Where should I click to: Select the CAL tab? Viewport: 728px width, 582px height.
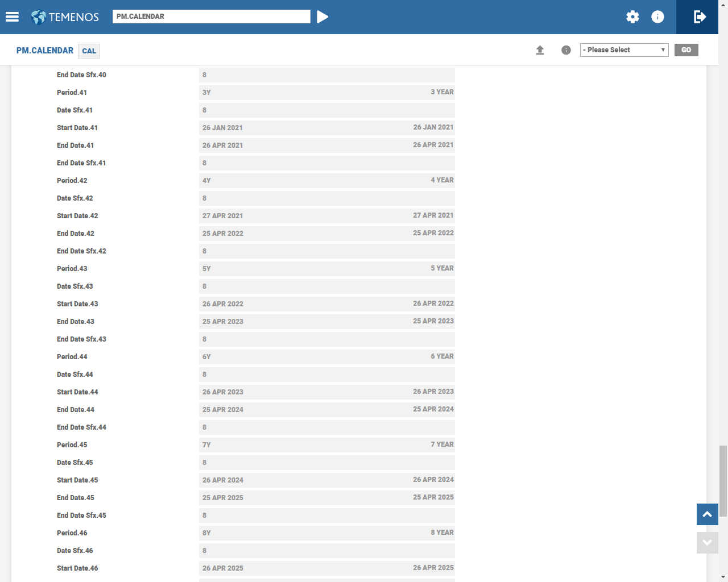click(x=89, y=51)
